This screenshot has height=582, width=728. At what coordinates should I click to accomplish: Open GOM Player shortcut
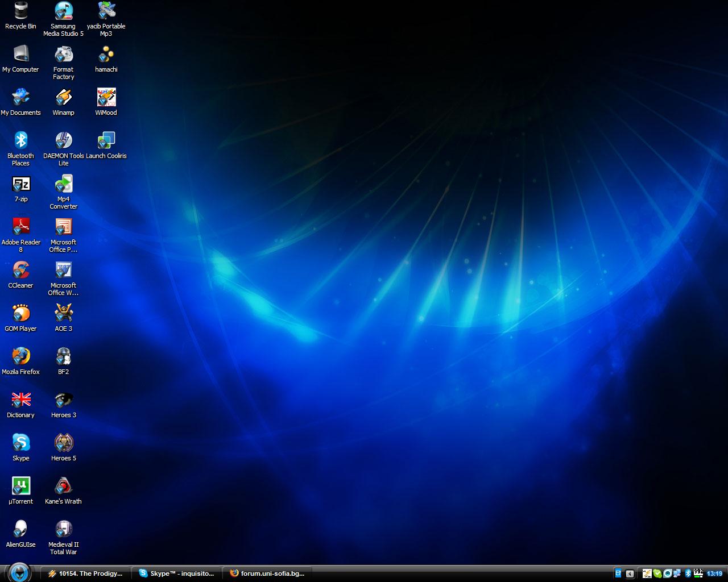tap(20, 314)
